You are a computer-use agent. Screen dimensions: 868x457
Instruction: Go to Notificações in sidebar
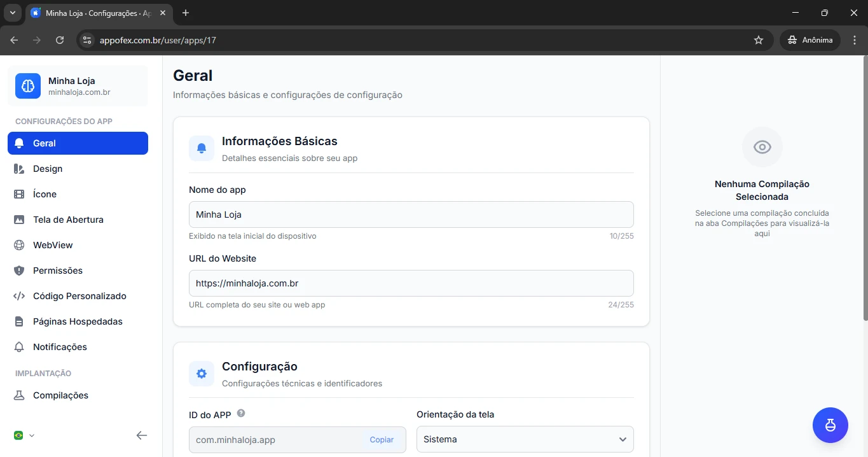(60, 347)
